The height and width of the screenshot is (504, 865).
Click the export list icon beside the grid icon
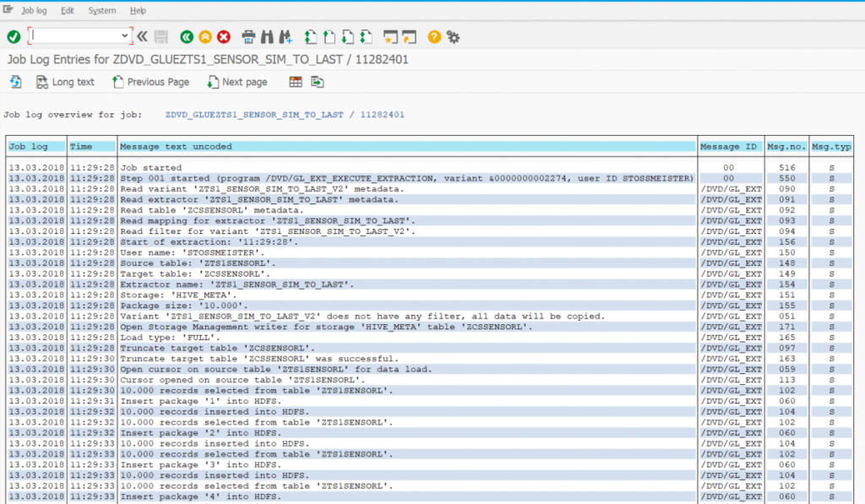(x=318, y=82)
